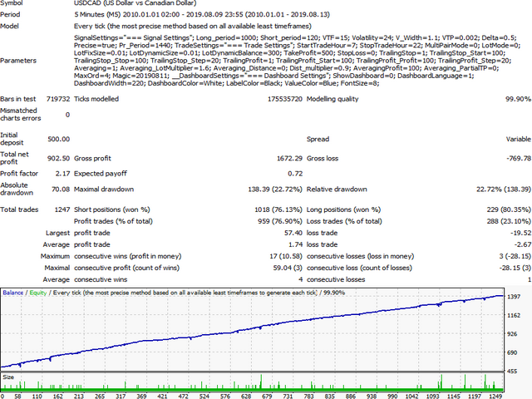The height and width of the screenshot is (399, 532).
Task: Click Relative drawdown value 22.72% (138.39)
Action: [x=504, y=190]
